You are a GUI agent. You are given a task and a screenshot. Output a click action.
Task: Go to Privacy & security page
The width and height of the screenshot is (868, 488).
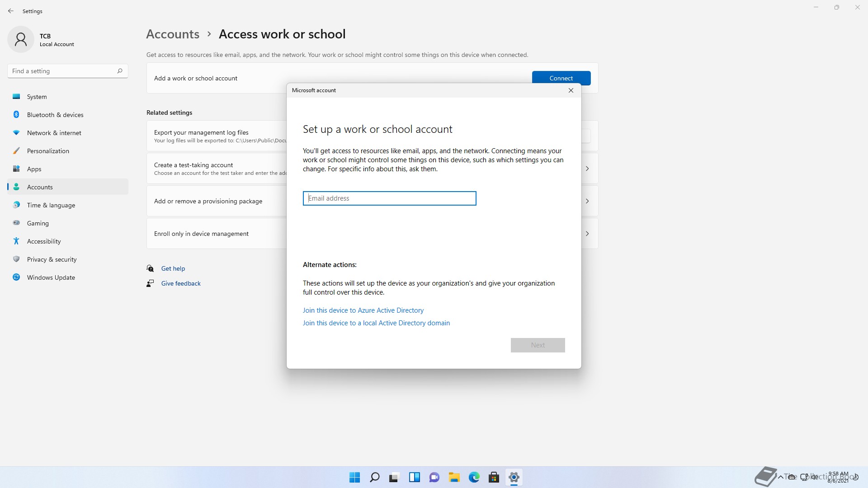pyautogui.click(x=68, y=259)
